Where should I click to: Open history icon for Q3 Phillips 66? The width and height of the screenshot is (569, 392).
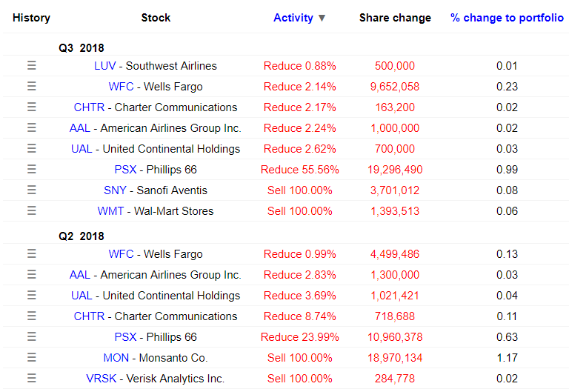coord(31,169)
